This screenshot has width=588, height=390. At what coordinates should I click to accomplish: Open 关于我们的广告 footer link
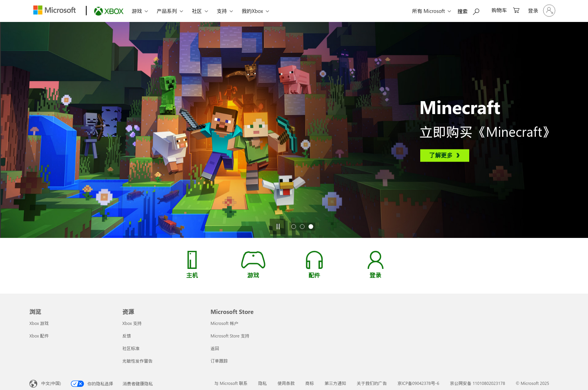372,383
